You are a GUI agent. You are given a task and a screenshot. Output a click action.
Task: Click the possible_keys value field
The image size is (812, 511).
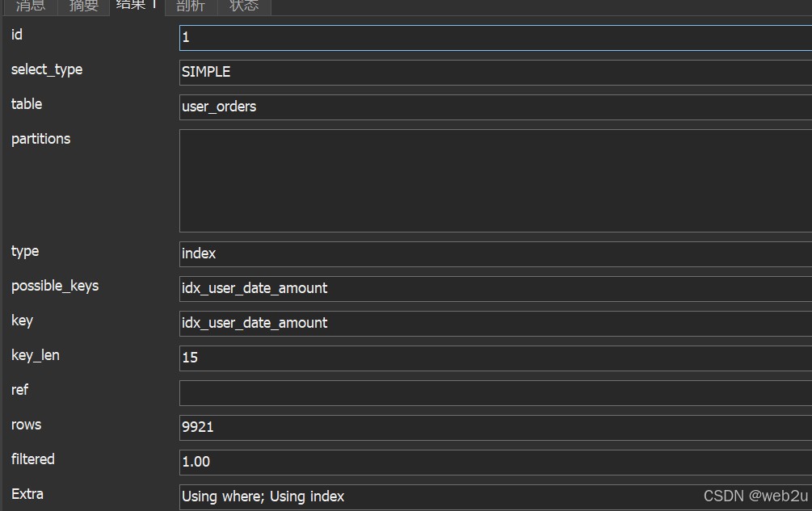(x=494, y=288)
